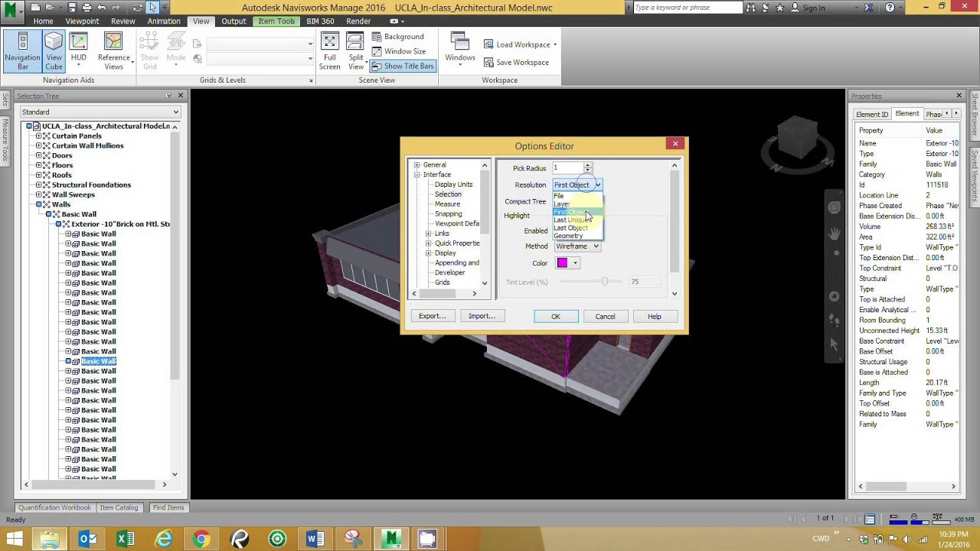The image size is (980, 551).
Task: Choose Geometry from the Resolution list
Action: [x=578, y=236]
